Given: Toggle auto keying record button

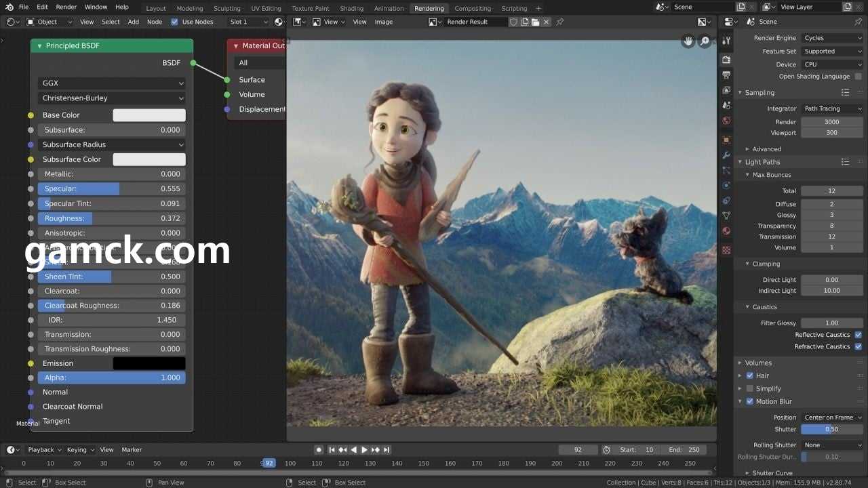Looking at the screenshot, I should coord(319,449).
